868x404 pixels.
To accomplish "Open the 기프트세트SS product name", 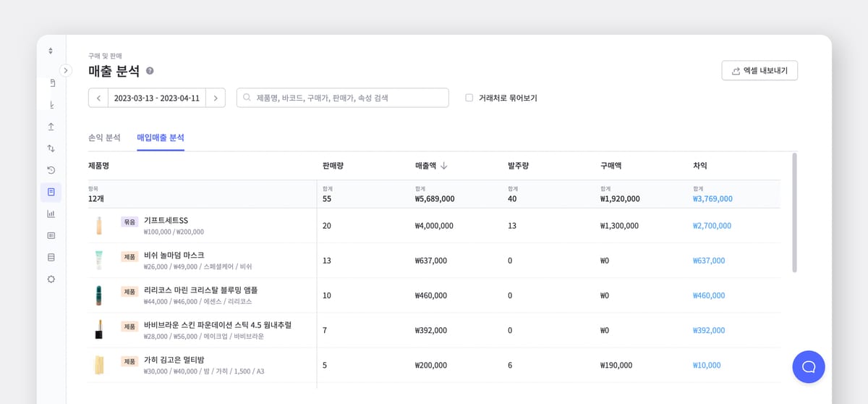I will pyautogui.click(x=166, y=220).
